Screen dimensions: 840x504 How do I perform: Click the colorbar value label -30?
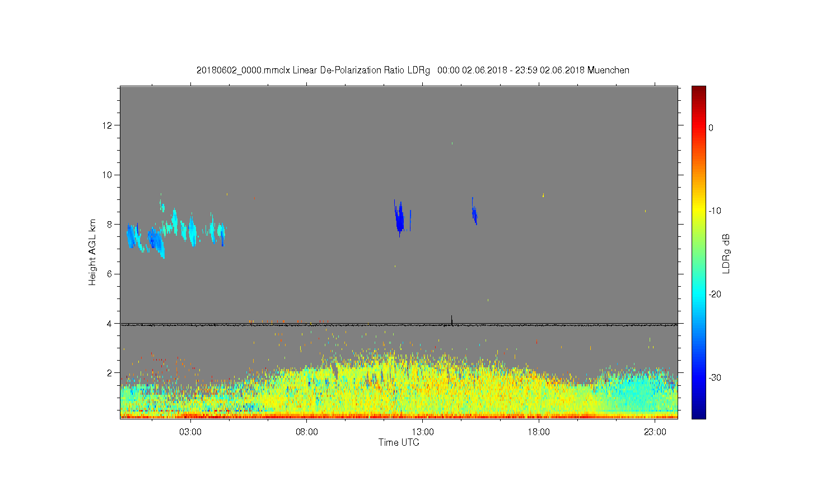715,378
